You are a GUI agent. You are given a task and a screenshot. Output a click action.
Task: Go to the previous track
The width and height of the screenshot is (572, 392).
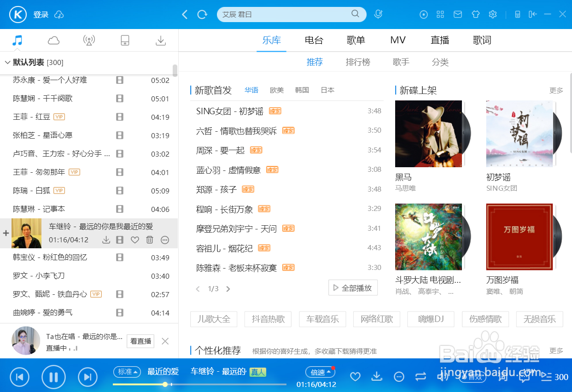pyautogui.click(x=19, y=377)
